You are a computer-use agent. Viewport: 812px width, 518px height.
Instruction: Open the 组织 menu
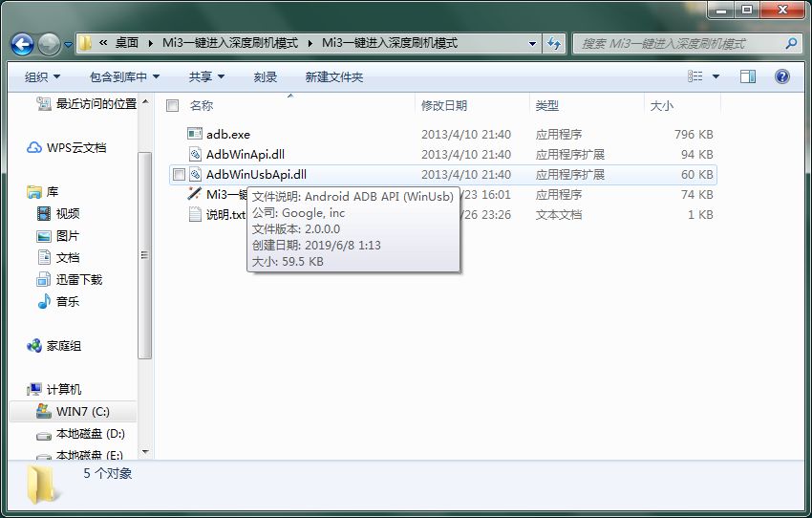pos(42,77)
